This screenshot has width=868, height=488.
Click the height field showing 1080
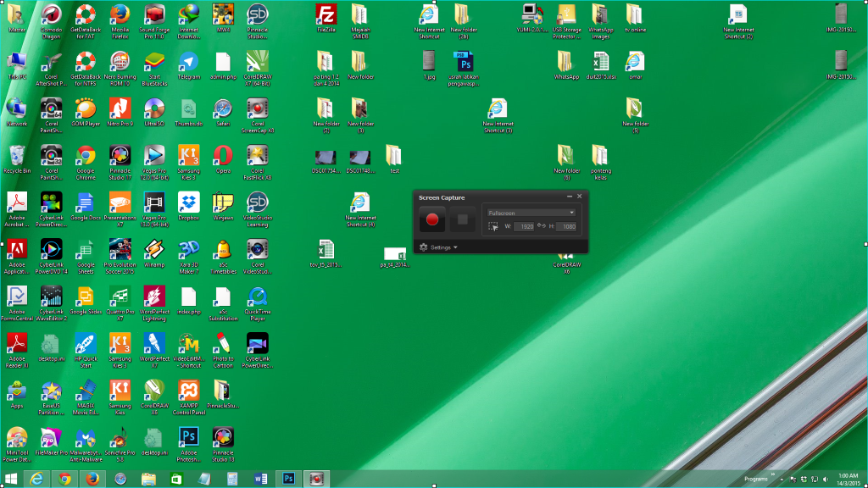(x=565, y=226)
